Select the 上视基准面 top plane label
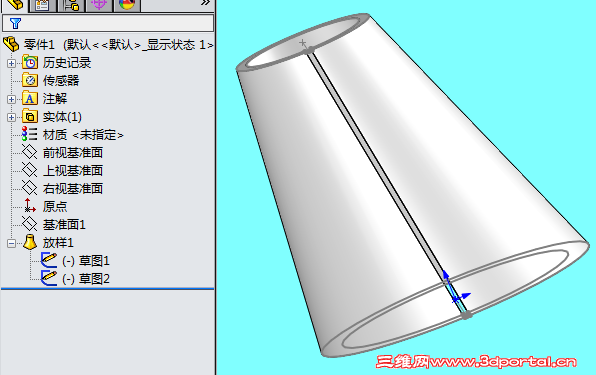The image size is (596, 375). 73,171
